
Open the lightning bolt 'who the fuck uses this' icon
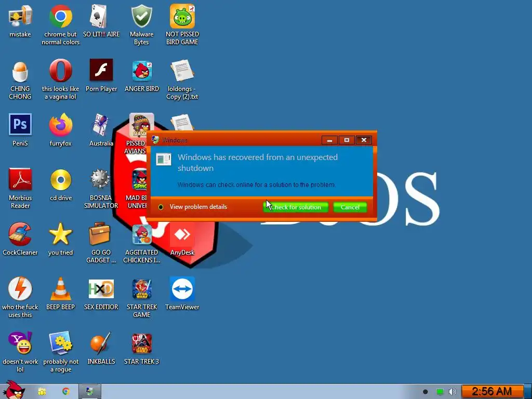pos(20,288)
